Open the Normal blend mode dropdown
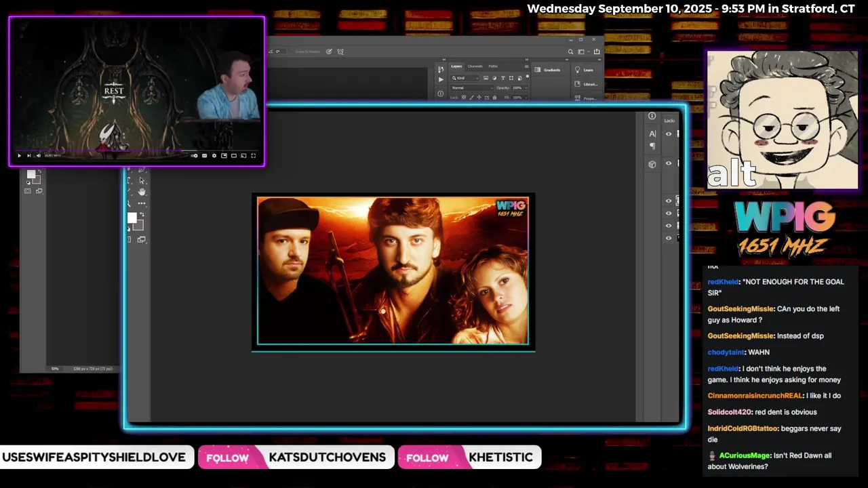868x488 pixels. pos(473,87)
